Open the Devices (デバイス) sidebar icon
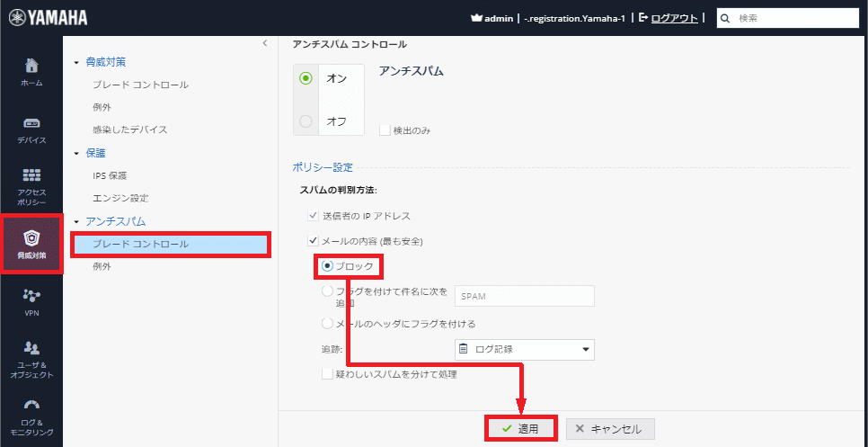The image size is (868, 447). tap(31, 129)
